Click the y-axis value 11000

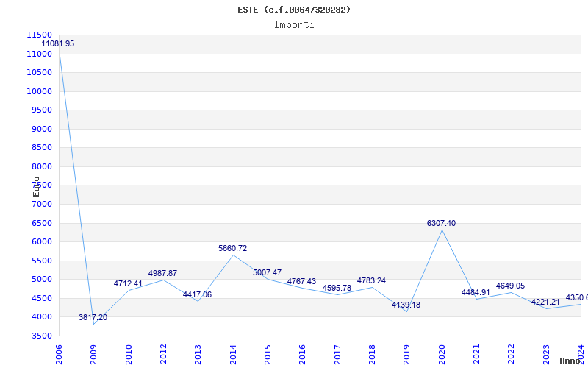(39, 54)
